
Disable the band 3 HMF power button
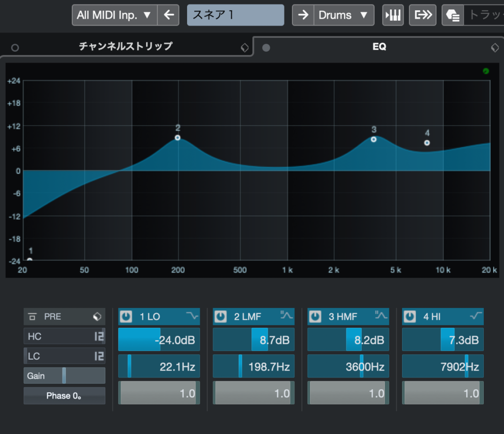[315, 316]
